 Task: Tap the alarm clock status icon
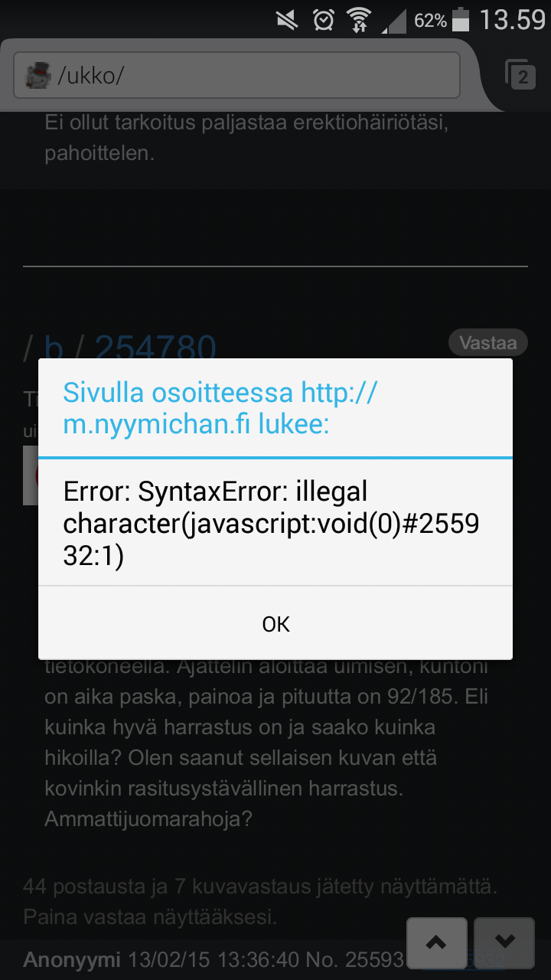pyautogui.click(x=324, y=20)
